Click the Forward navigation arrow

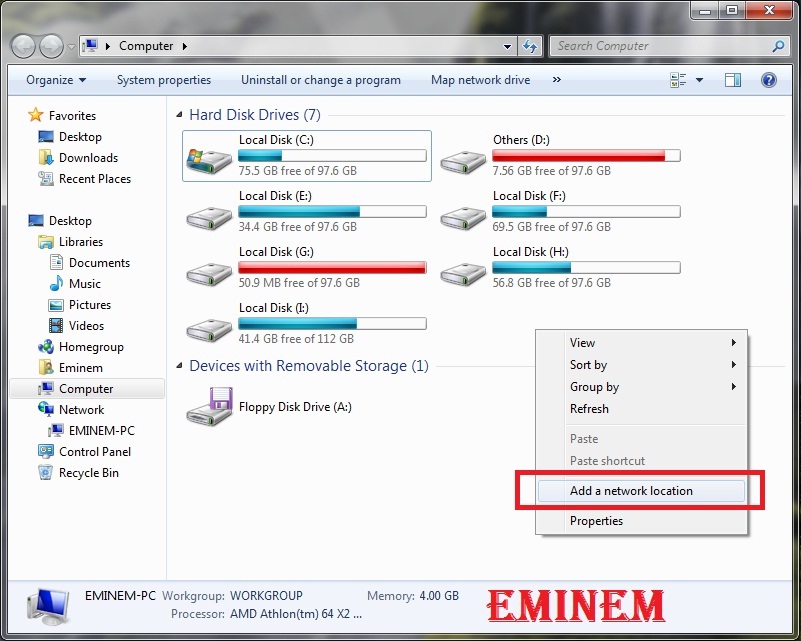click(x=52, y=46)
